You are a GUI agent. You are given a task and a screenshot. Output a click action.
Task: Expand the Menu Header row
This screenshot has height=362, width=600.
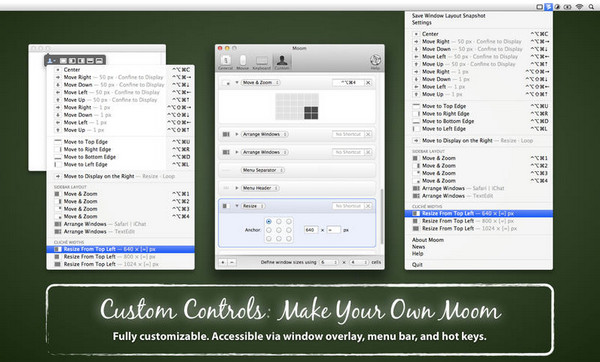pos(237,188)
